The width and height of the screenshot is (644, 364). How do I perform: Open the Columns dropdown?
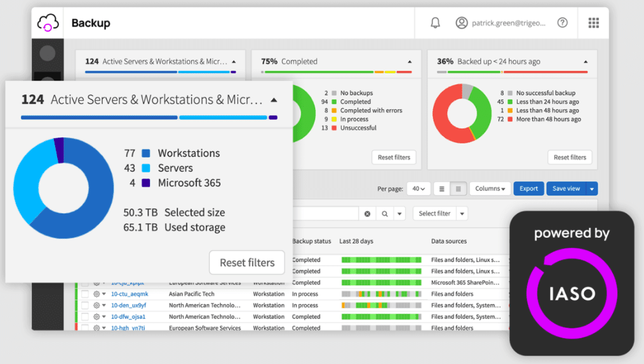click(490, 189)
